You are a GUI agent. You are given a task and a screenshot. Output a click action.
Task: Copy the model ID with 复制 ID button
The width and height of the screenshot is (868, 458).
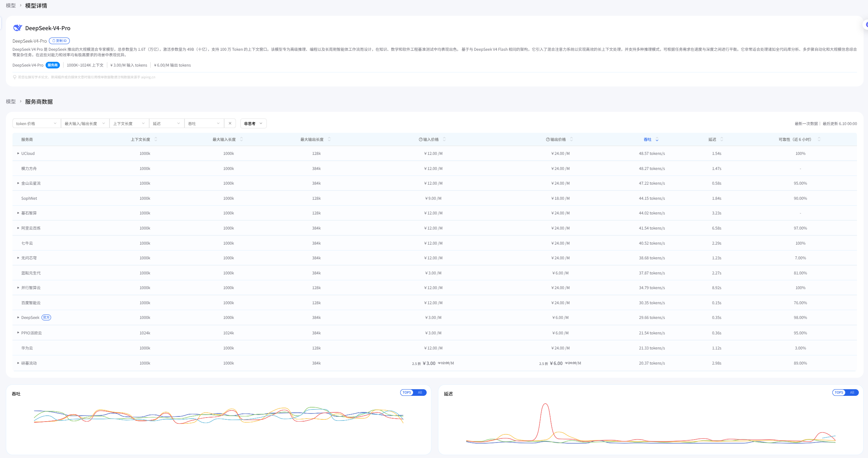[59, 41]
